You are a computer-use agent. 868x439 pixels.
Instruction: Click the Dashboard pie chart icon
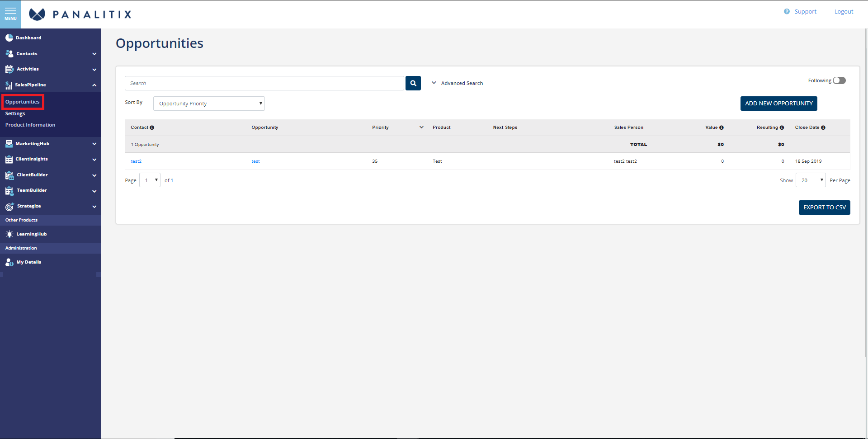[9, 38]
